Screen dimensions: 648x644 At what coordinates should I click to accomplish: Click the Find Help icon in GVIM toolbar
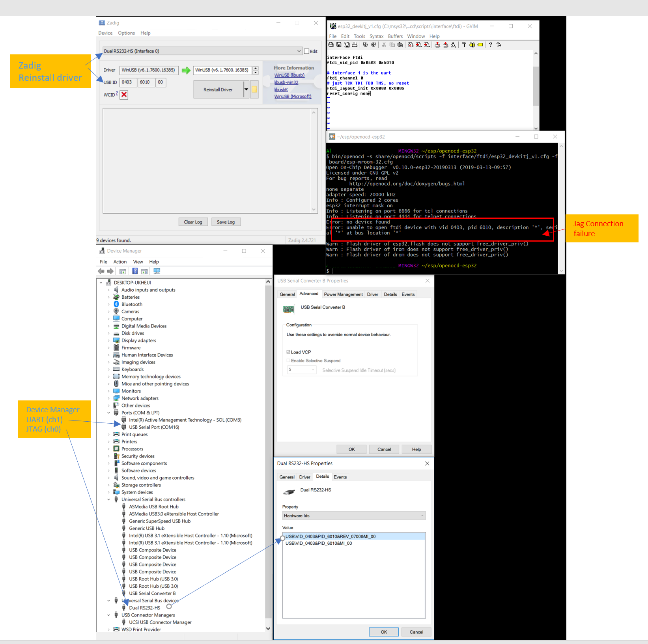[499, 45]
